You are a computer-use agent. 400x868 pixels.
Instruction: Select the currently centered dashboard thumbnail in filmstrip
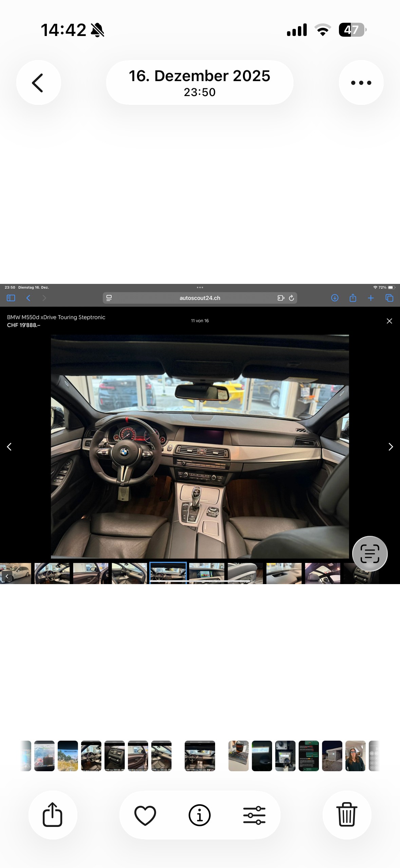(200, 756)
